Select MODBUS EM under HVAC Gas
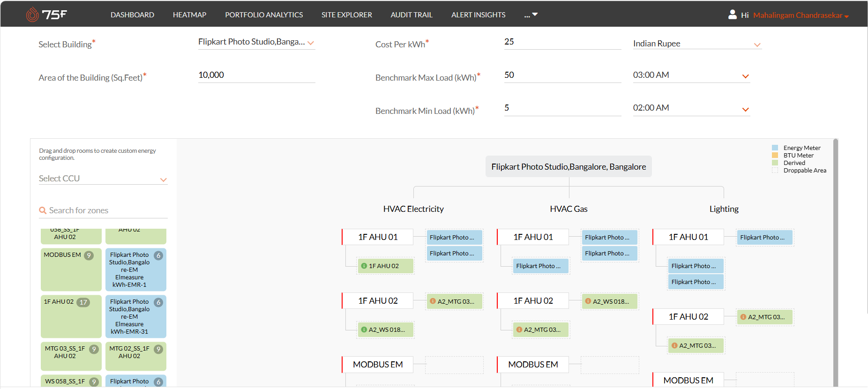Screen dimensions: 868x389 pos(533,365)
